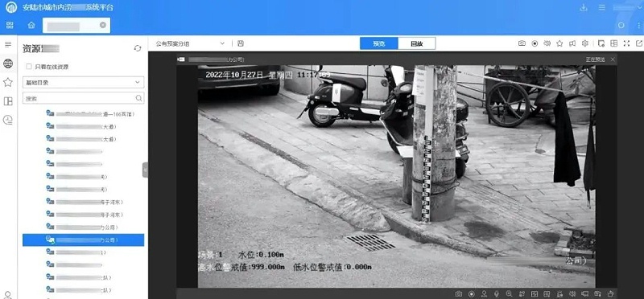Open the 基础目录 dropdown
The width and height of the screenshot is (644, 299).
[84, 83]
